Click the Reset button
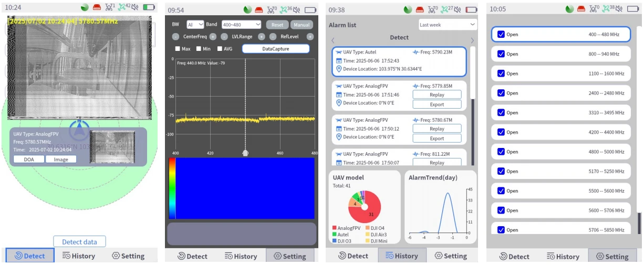The height and width of the screenshot is (265, 644). point(277,25)
